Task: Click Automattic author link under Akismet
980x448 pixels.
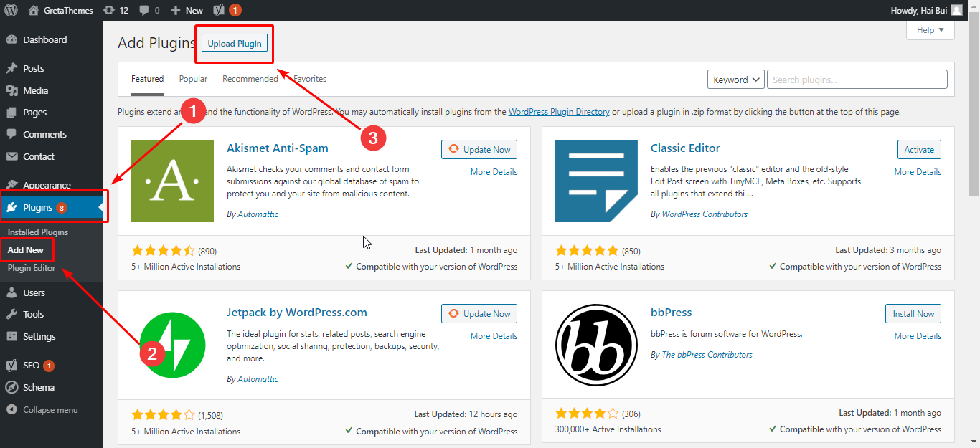Action: coord(258,214)
